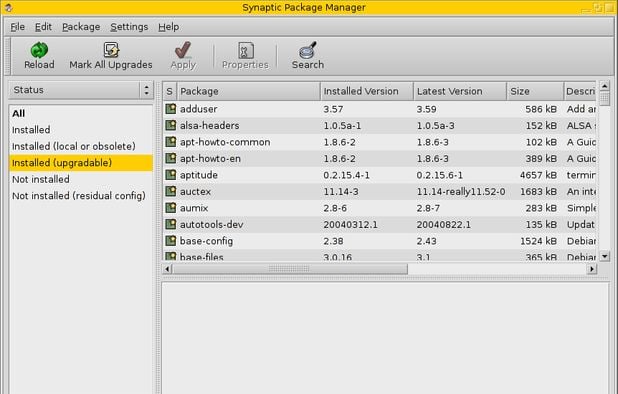Open the Package menu

coord(81,27)
